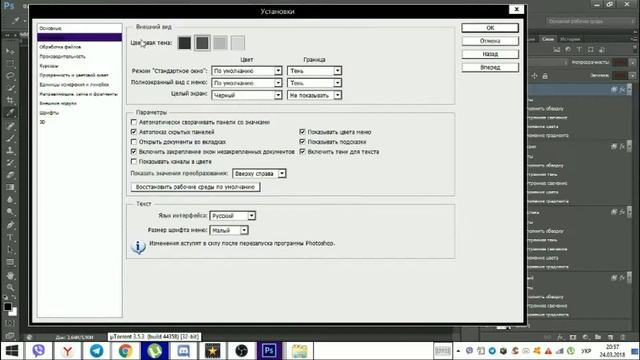
Task: Open 'Целый экран' border dropdown 'Не показывать'
Action: [314, 95]
